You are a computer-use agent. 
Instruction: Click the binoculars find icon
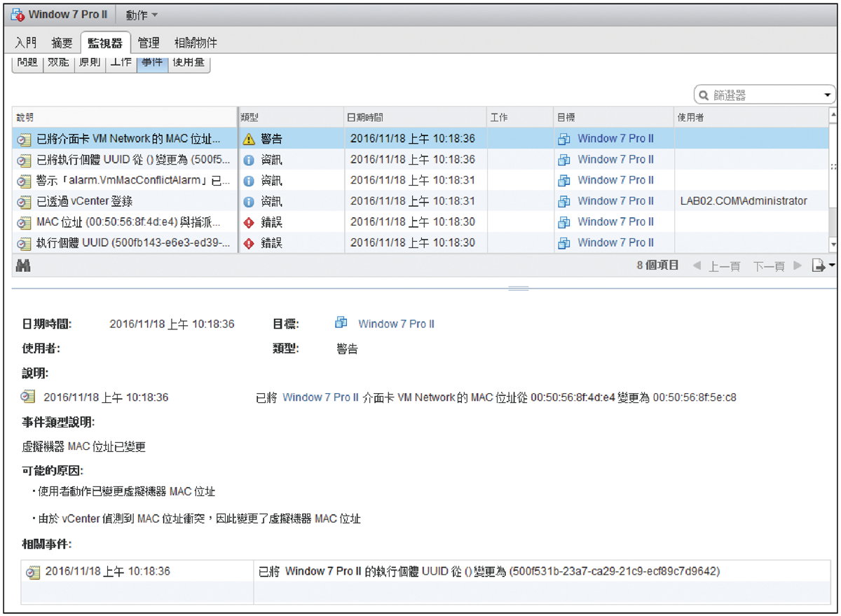point(22,266)
